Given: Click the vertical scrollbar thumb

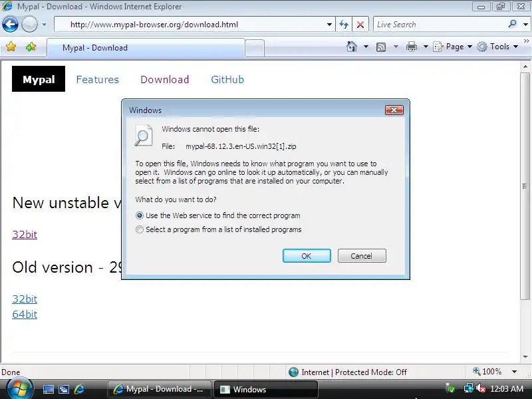Looking at the screenshot, I should pyautogui.click(x=525, y=186).
